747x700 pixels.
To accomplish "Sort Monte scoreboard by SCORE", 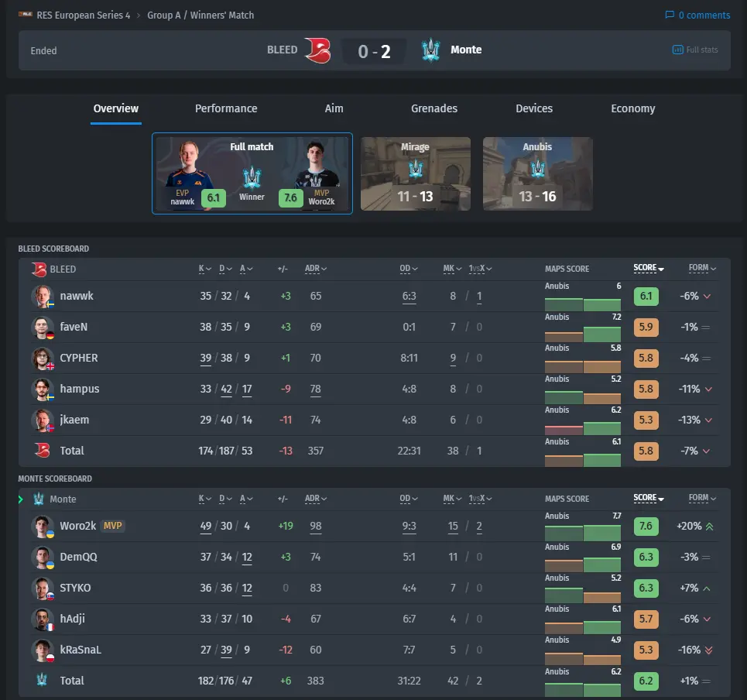I will (x=649, y=498).
